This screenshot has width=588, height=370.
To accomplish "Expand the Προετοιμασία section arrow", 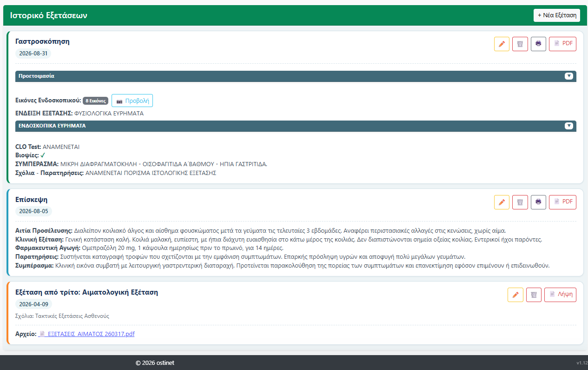I will pos(569,76).
